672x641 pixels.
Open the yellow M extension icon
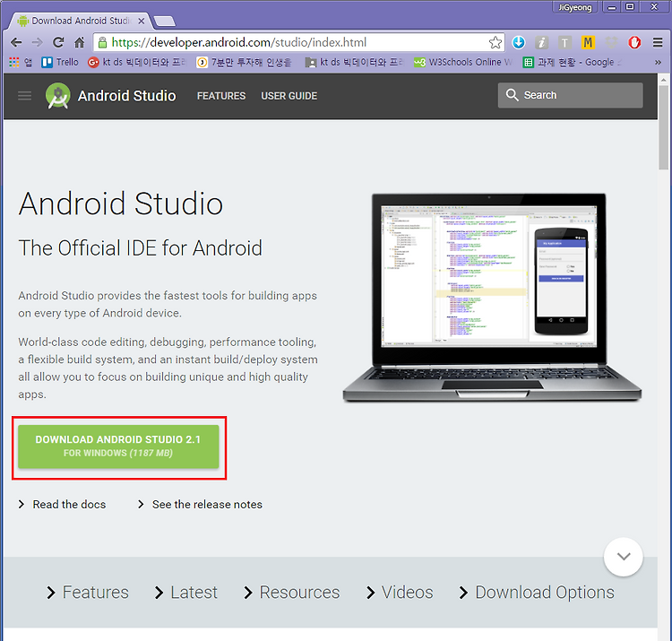click(588, 42)
